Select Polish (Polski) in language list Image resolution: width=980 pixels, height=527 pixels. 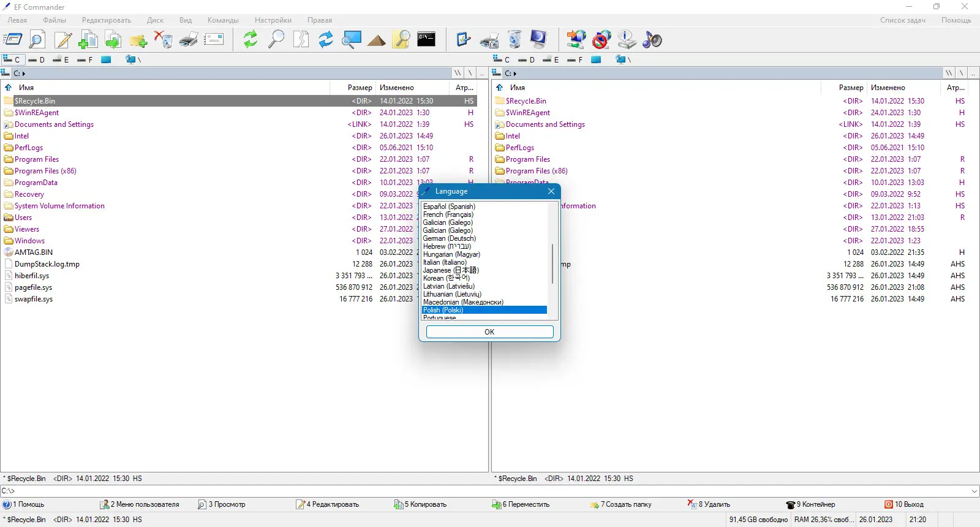pos(484,310)
